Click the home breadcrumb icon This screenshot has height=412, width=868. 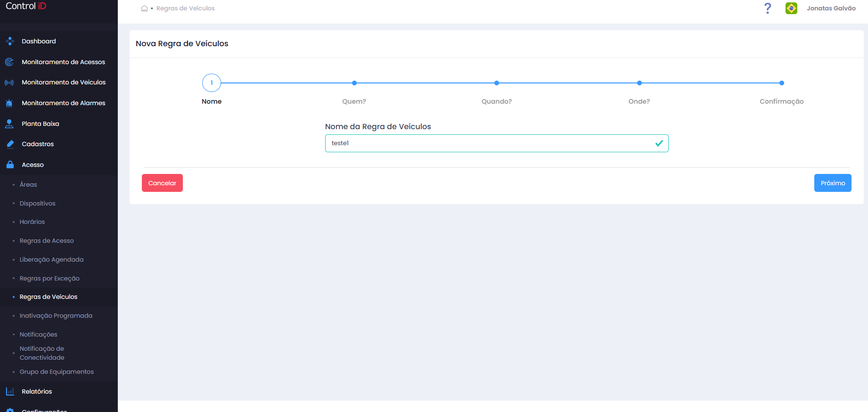pos(145,8)
